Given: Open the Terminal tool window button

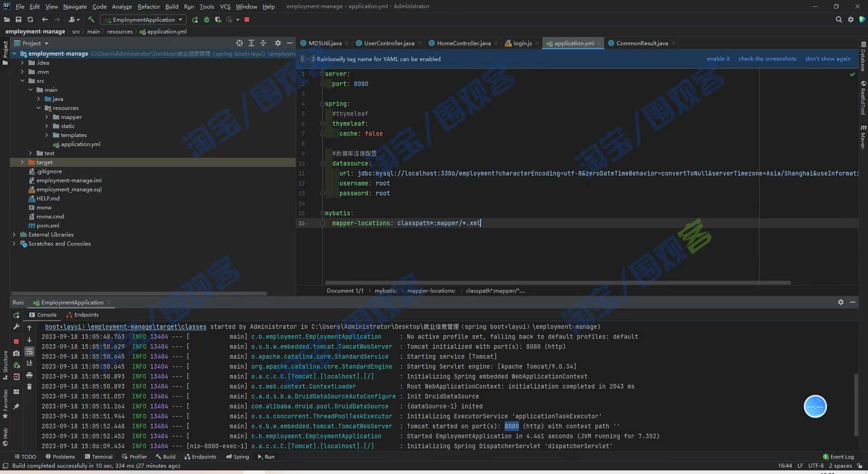Looking at the screenshot, I should [98, 457].
